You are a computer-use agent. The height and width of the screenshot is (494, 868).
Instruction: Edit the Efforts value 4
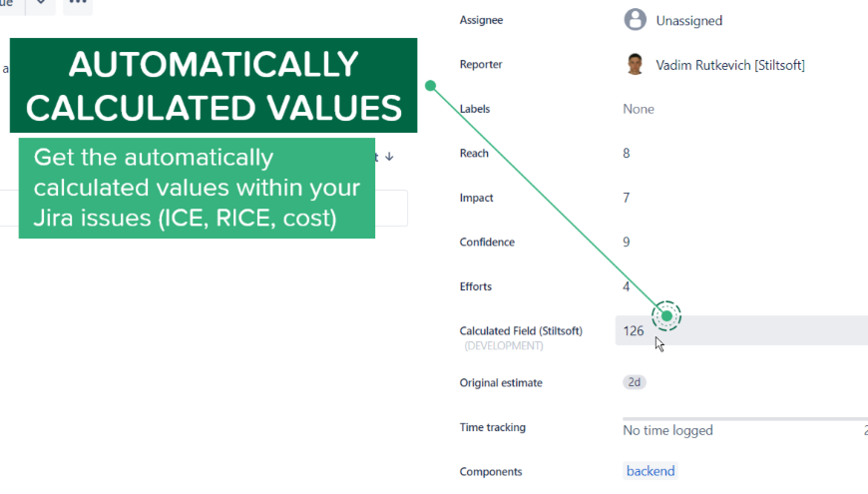[627, 286]
